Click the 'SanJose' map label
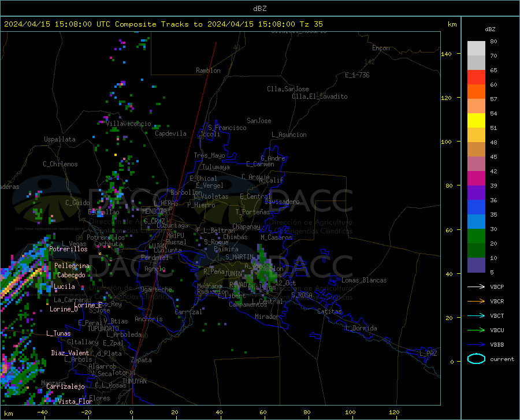Viewport: 520px width, 420px height. tap(259, 121)
